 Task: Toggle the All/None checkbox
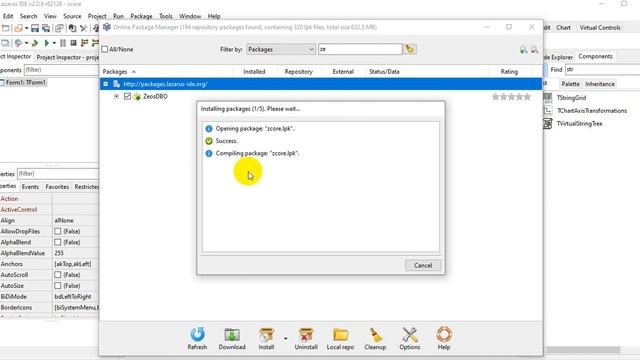(x=105, y=49)
